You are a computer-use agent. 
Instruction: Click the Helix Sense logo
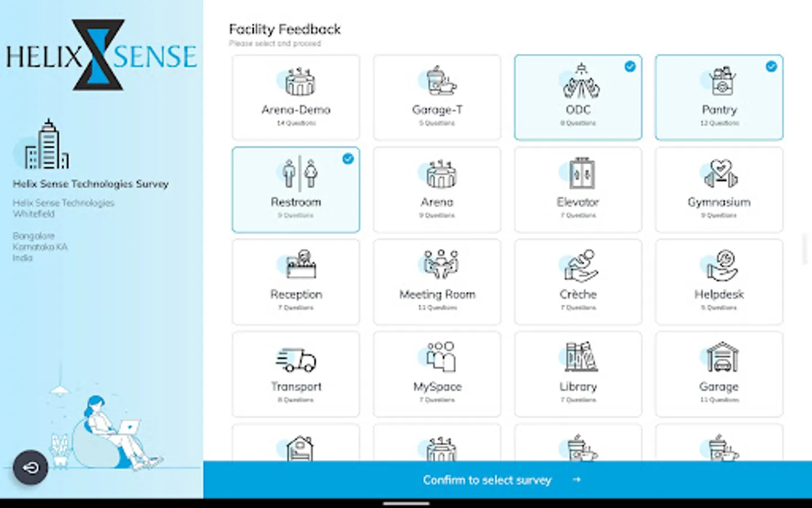[100, 54]
